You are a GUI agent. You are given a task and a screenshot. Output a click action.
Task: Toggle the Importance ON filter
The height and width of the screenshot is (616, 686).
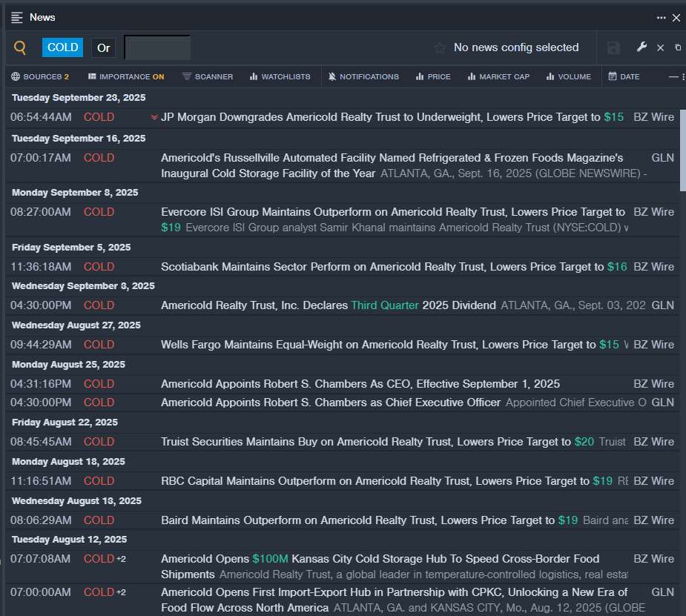tap(126, 76)
